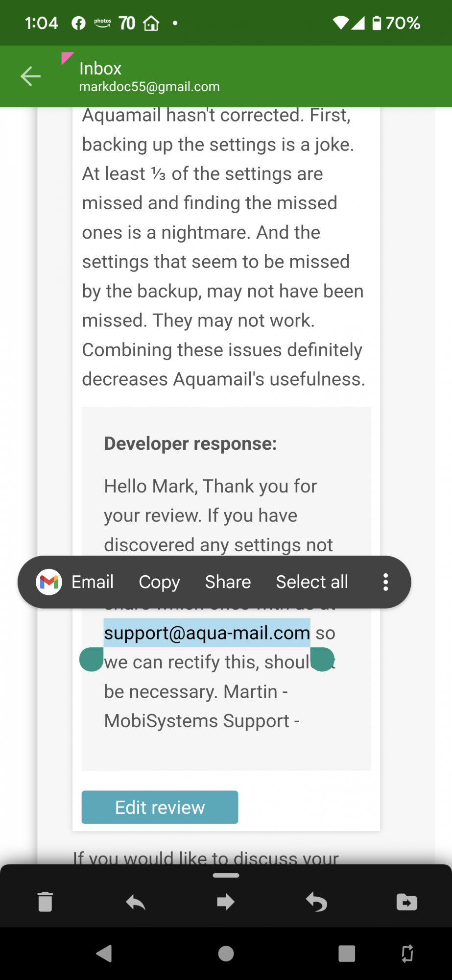Tap the undo-style reply all icon
The height and width of the screenshot is (980, 452).
coord(316,902)
